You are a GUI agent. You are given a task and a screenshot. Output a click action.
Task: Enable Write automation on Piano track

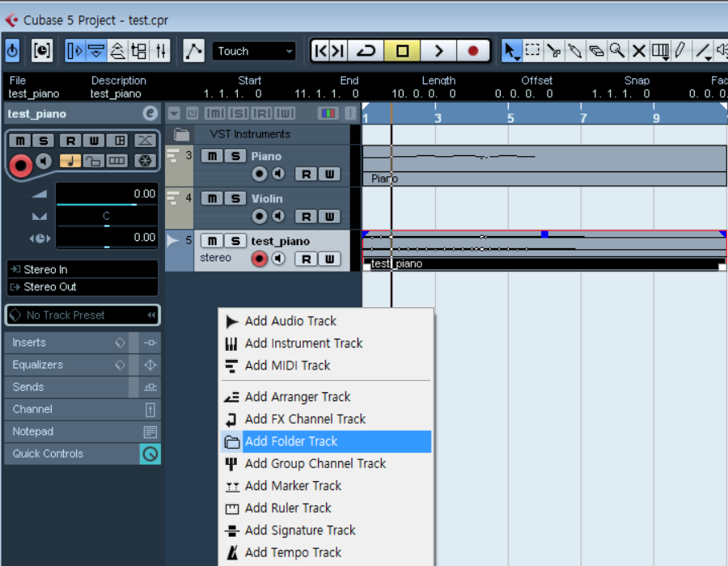tap(329, 174)
